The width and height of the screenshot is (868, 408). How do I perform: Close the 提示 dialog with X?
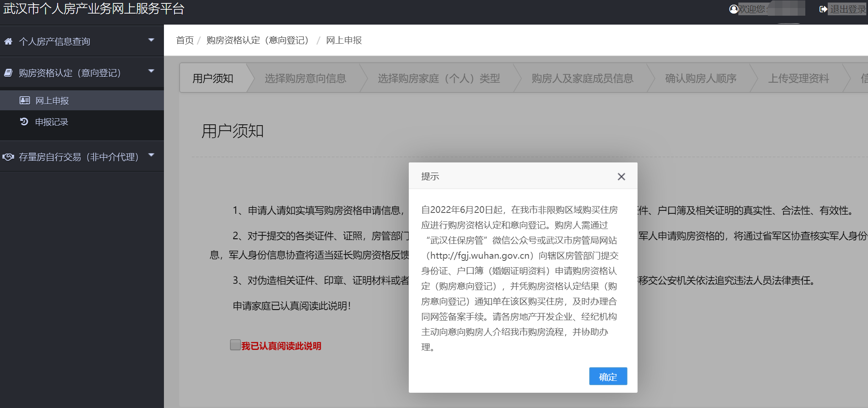(621, 176)
